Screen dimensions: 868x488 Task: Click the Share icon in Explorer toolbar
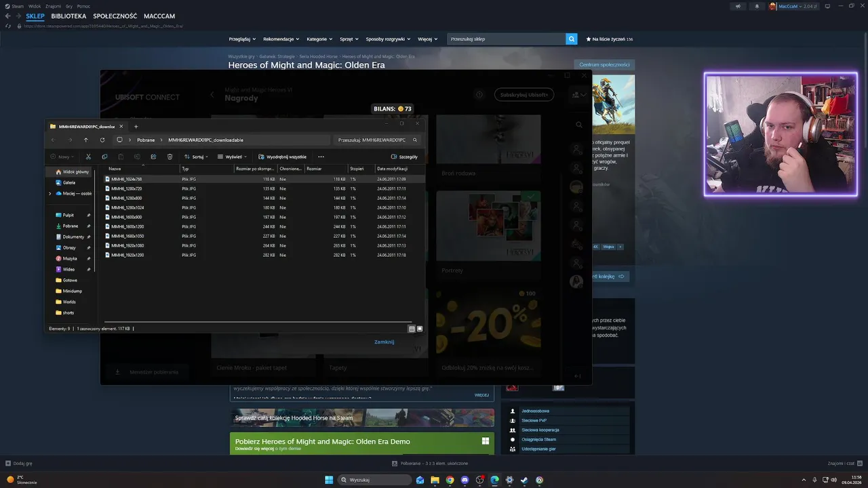(153, 157)
